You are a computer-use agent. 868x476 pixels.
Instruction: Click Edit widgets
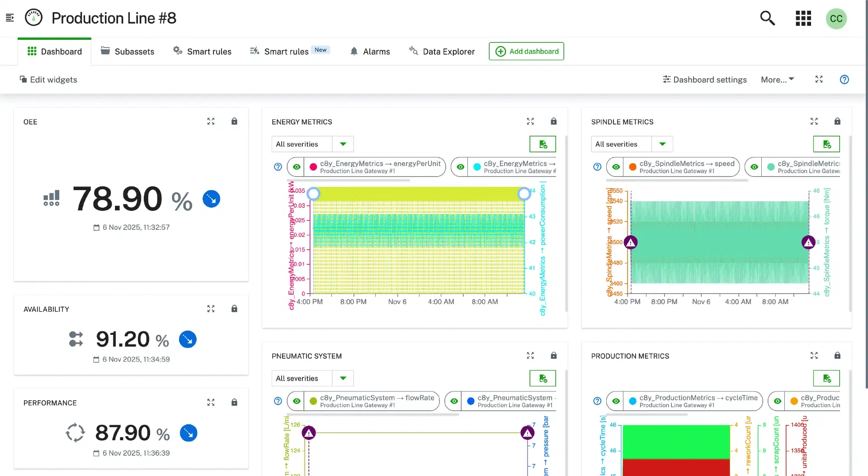click(48, 80)
